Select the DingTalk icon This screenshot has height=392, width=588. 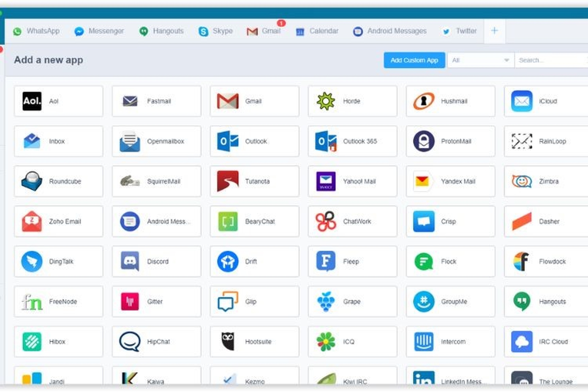click(x=32, y=261)
